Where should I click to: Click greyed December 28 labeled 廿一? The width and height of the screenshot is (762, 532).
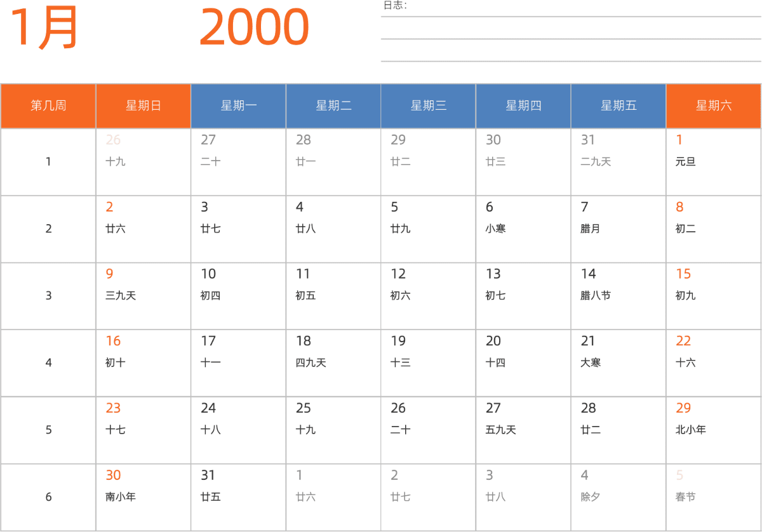(x=333, y=162)
